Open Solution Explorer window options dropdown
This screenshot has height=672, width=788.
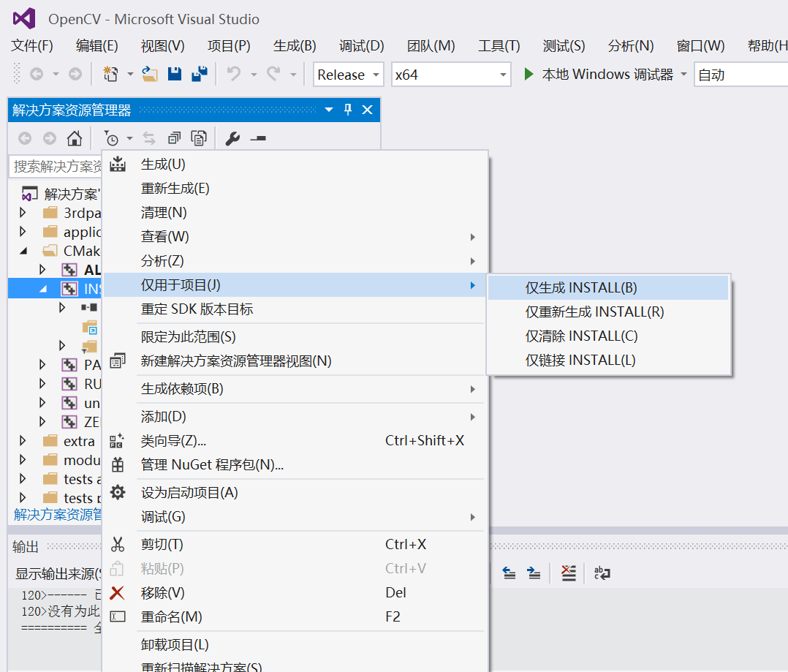pyautogui.click(x=329, y=110)
